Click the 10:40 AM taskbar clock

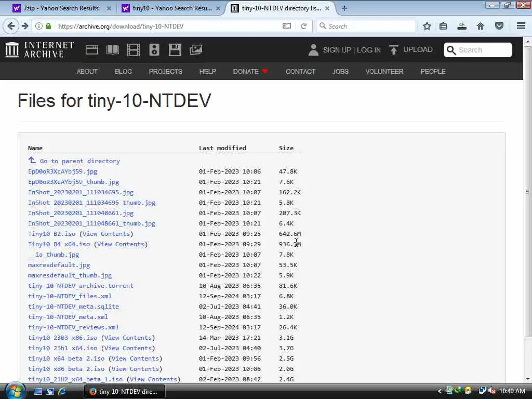[x=512, y=391]
